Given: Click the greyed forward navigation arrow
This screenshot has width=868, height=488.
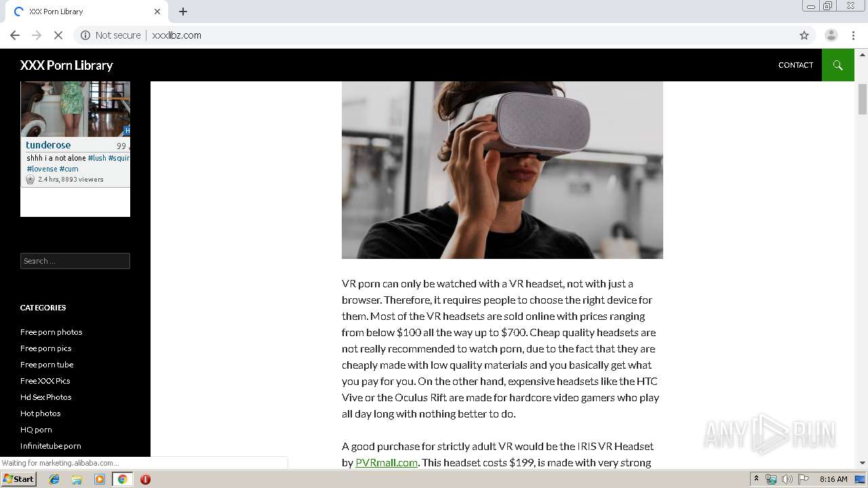Looking at the screenshot, I should [37, 35].
